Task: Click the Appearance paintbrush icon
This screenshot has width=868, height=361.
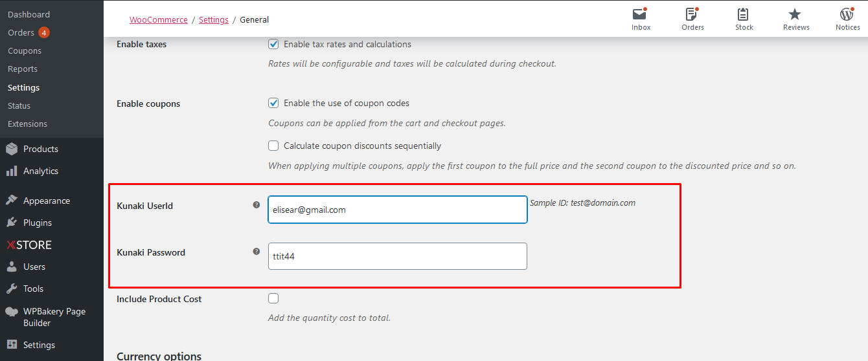Action: [x=12, y=201]
